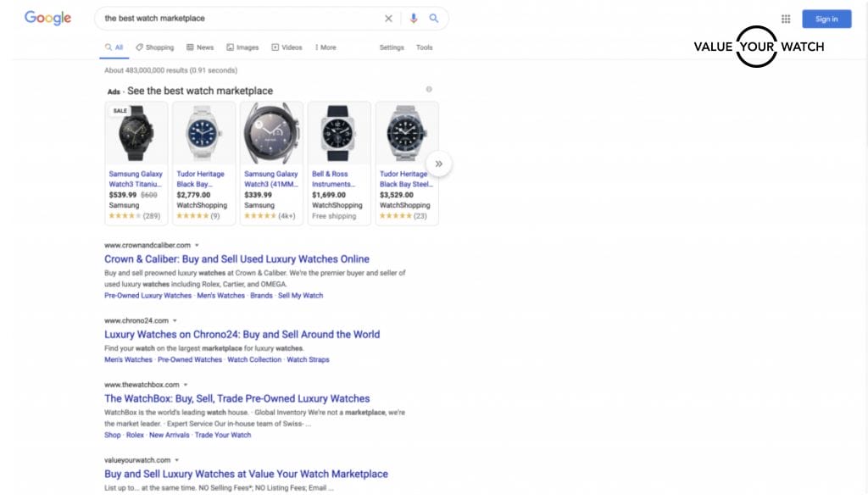Expand chrono24.com URL dropdown arrow

coord(175,320)
